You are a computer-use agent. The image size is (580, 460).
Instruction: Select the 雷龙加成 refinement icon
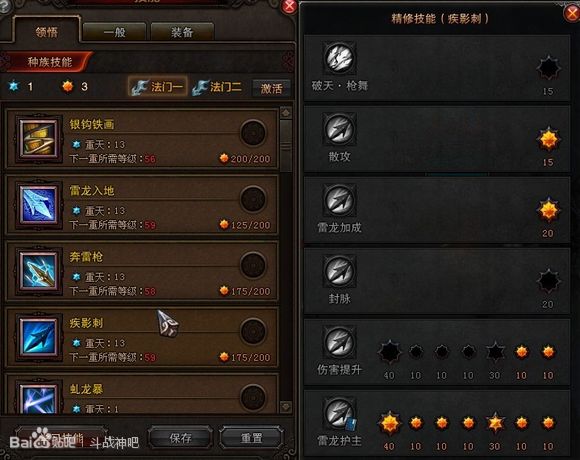(340, 200)
